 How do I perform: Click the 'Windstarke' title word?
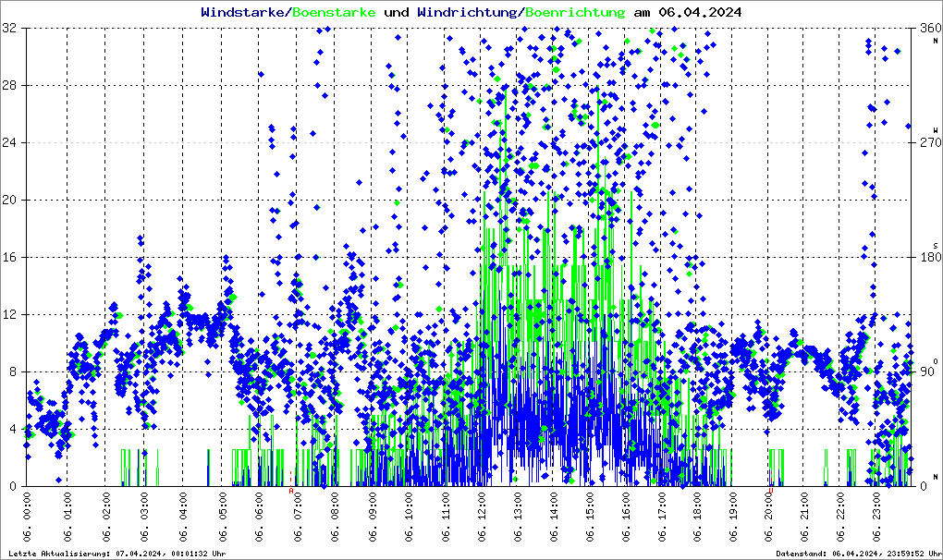click(242, 12)
